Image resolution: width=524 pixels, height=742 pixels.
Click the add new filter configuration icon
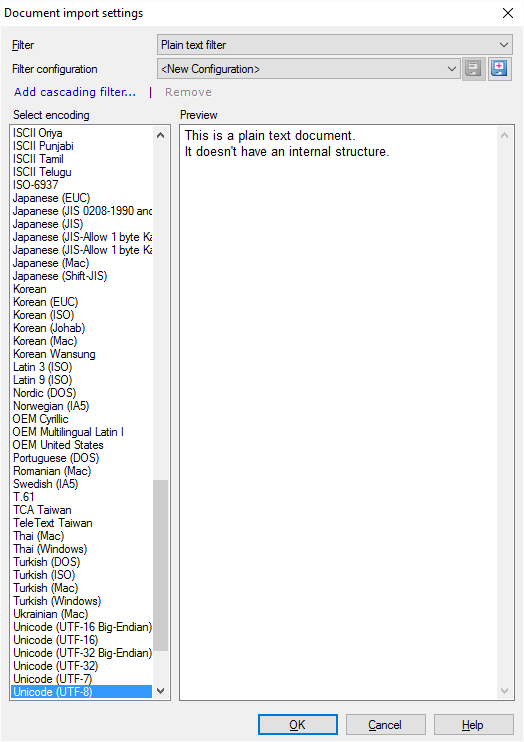tap(499, 69)
